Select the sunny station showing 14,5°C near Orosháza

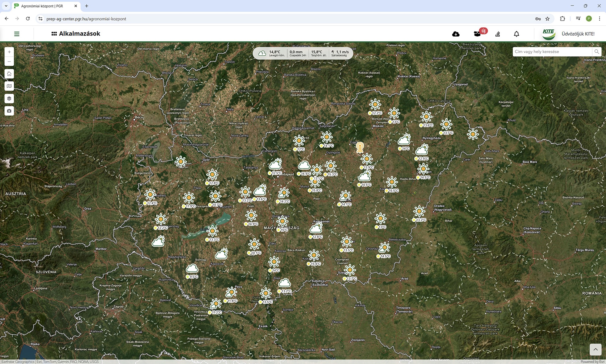pyautogui.click(x=384, y=247)
